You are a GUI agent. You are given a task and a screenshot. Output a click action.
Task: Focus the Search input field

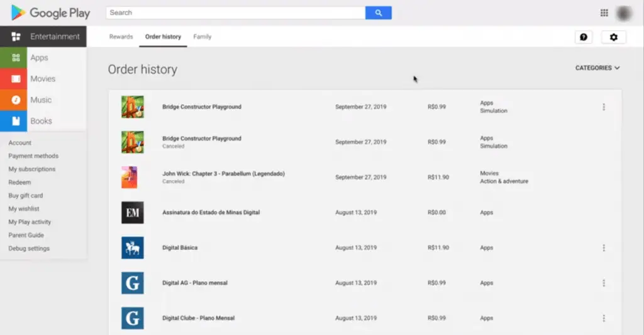236,13
